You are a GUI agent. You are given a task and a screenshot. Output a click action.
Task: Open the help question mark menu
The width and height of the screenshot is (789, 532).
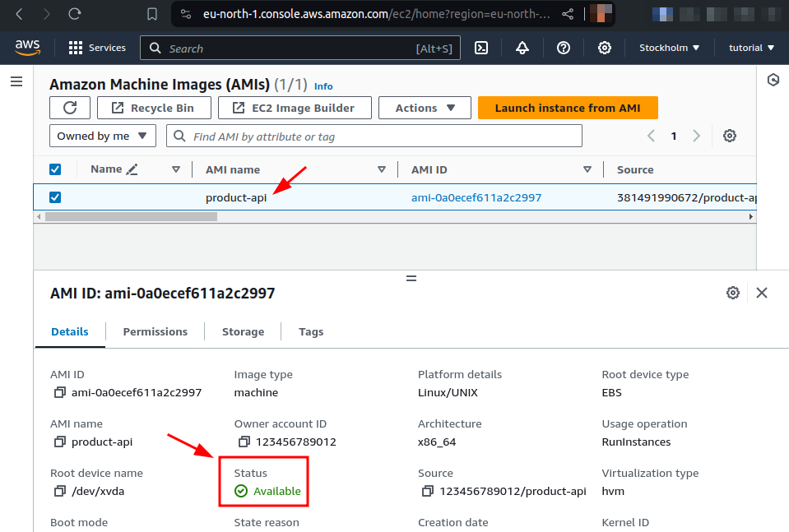pos(564,48)
